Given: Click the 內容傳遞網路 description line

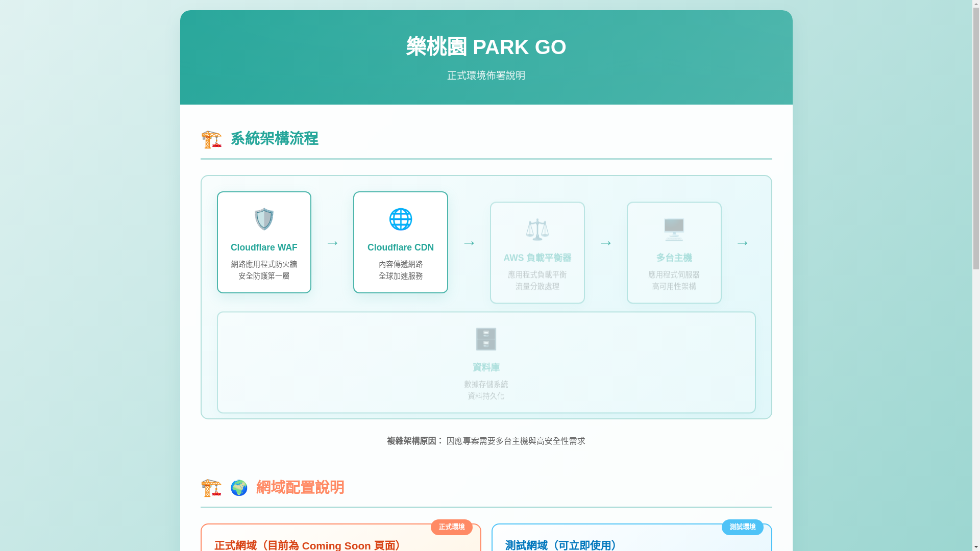Looking at the screenshot, I should pyautogui.click(x=401, y=264).
